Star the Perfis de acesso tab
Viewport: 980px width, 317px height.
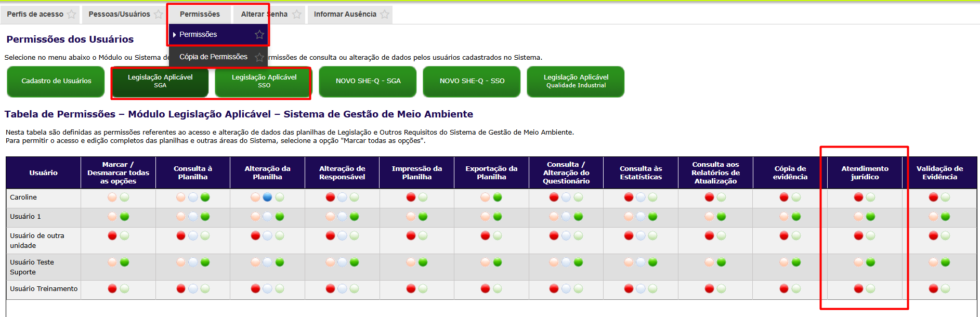pyautogui.click(x=72, y=15)
